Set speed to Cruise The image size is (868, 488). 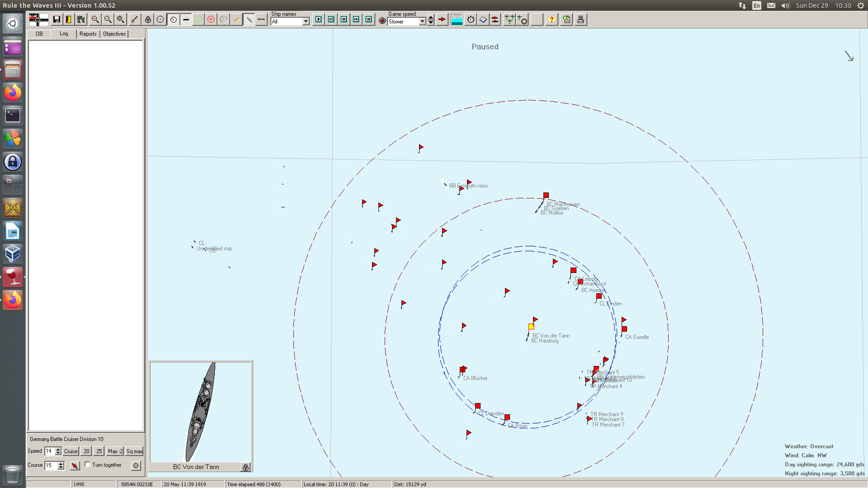coord(71,451)
